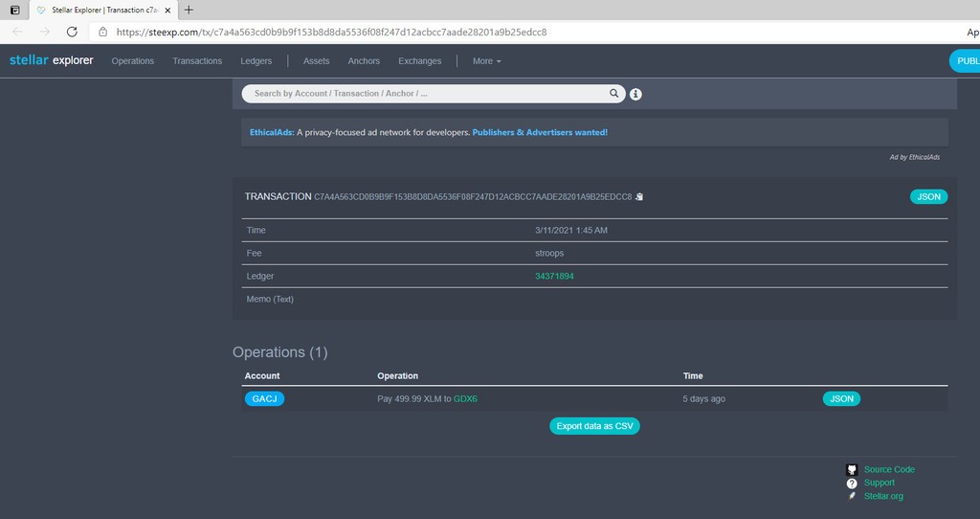This screenshot has width=980, height=519.
Task: Click the question mark Support icon
Action: tap(852, 483)
